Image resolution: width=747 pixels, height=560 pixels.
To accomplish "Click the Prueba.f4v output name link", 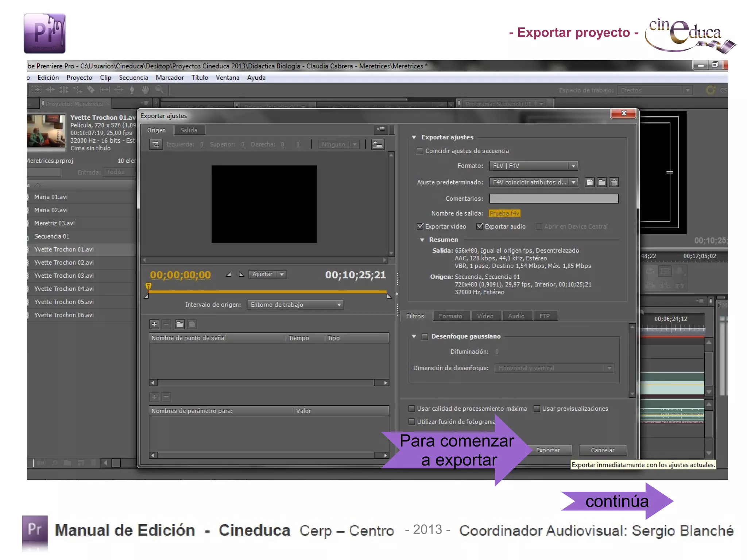I will [x=504, y=213].
